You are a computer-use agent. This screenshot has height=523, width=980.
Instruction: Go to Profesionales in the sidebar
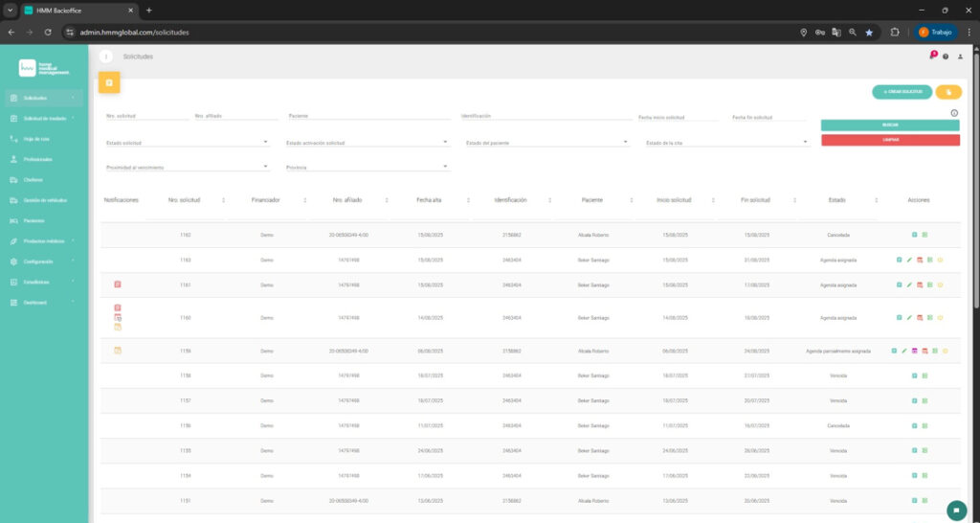coord(38,159)
